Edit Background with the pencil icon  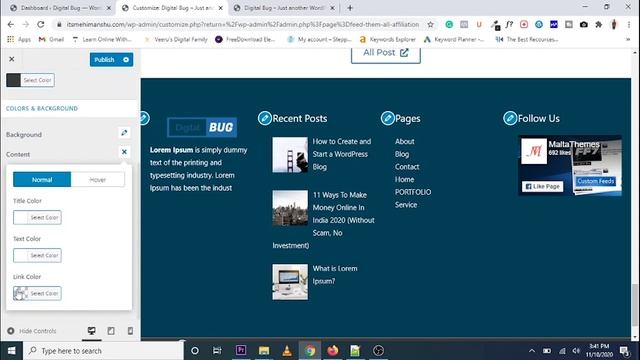point(124,132)
